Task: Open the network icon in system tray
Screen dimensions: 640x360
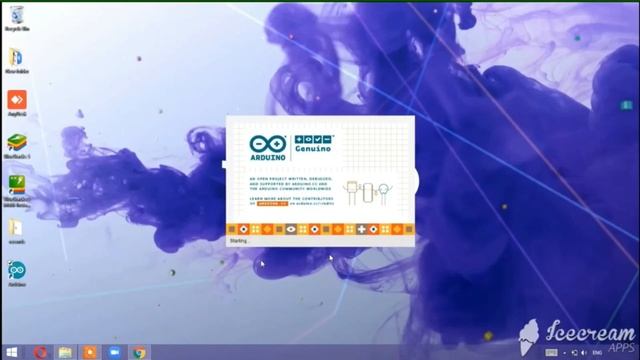Action: pos(575,353)
